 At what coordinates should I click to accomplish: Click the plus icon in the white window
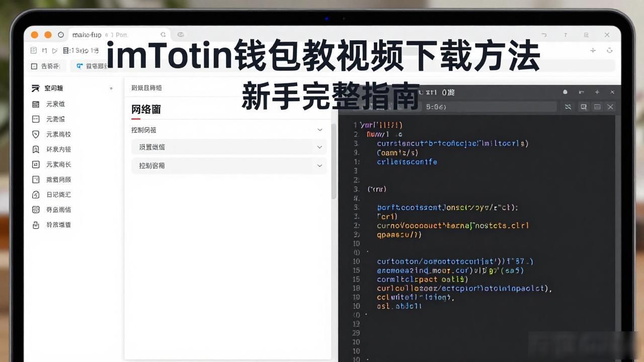pyautogui.click(x=593, y=50)
